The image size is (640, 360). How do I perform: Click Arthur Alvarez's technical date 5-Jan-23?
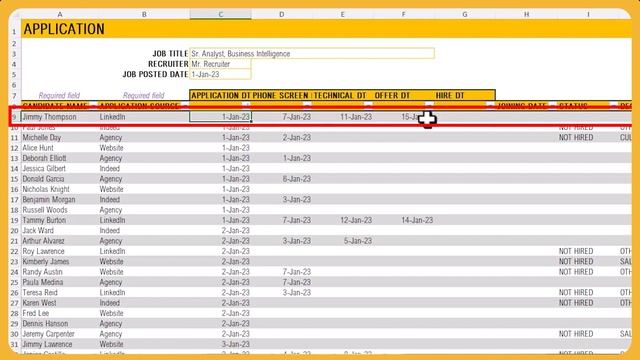tap(358, 241)
